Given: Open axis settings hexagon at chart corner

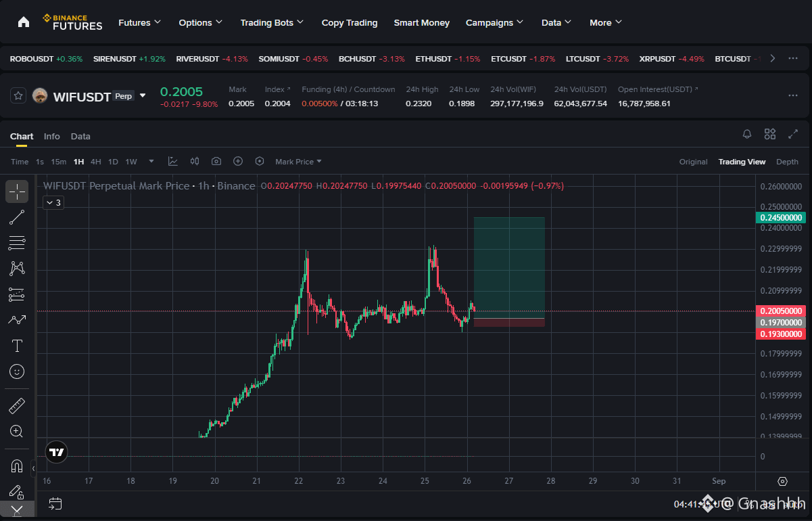Looking at the screenshot, I should [x=783, y=481].
